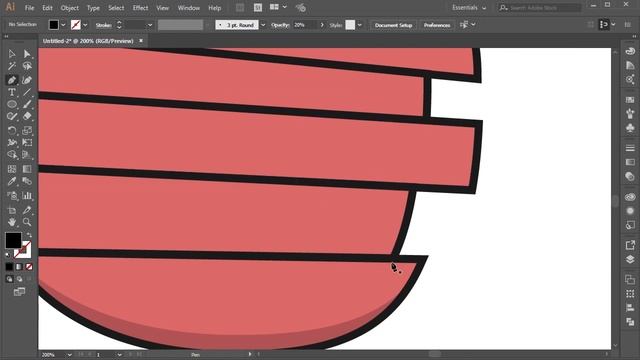Apply None mode button
Image resolution: width=640 pixels, height=360 pixels.
tap(29, 267)
